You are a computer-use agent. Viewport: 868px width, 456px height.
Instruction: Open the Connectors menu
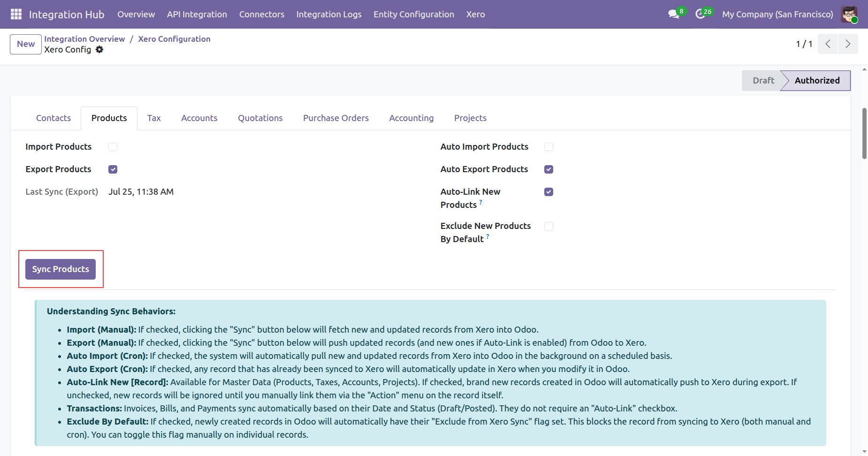tap(262, 14)
